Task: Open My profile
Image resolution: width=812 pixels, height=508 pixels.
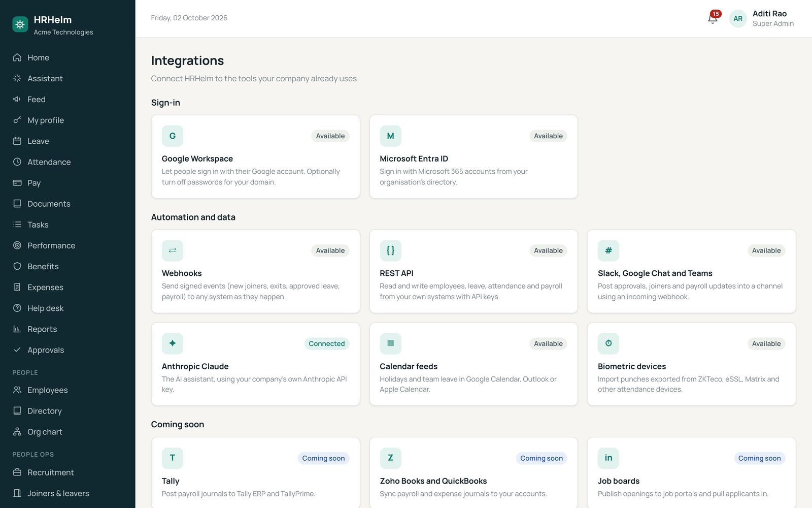Action: click(67, 120)
